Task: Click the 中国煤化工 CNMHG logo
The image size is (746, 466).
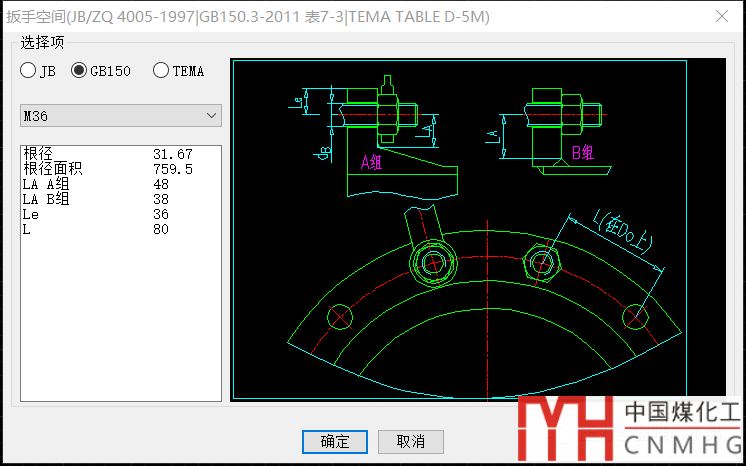Action: 632,428
